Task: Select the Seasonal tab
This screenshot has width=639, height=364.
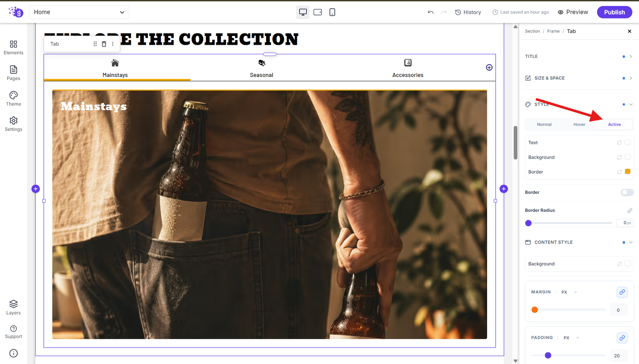Action: (x=262, y=68)
